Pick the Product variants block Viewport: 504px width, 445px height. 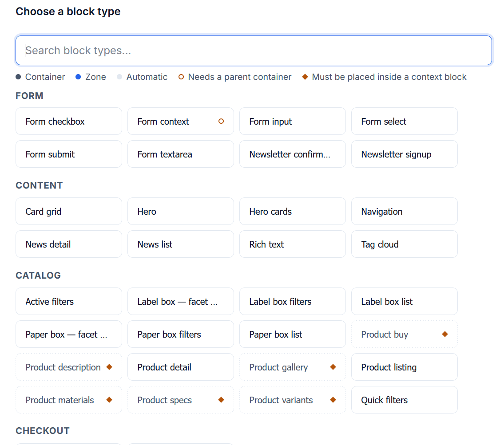293,400
